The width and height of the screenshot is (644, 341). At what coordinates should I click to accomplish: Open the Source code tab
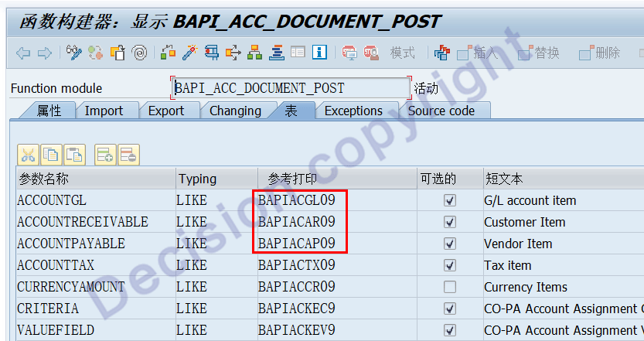(x=441, y=111)
